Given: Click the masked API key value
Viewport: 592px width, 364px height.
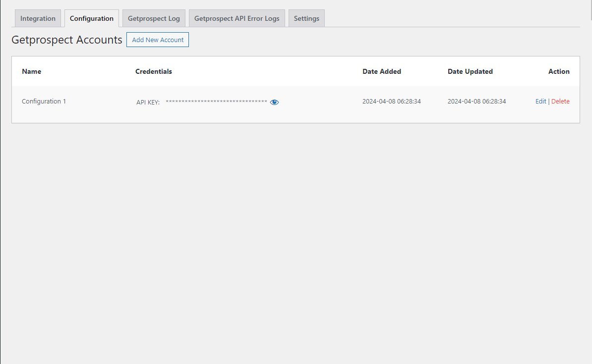Looking at the screenshot, I should 216,102.
